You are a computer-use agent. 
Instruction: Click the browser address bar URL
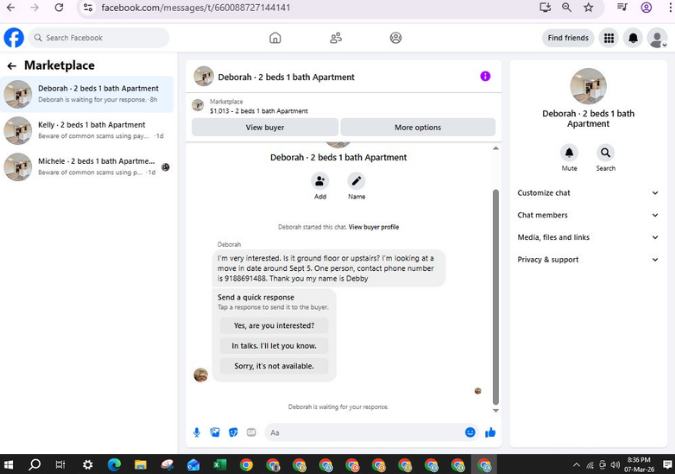196,7
